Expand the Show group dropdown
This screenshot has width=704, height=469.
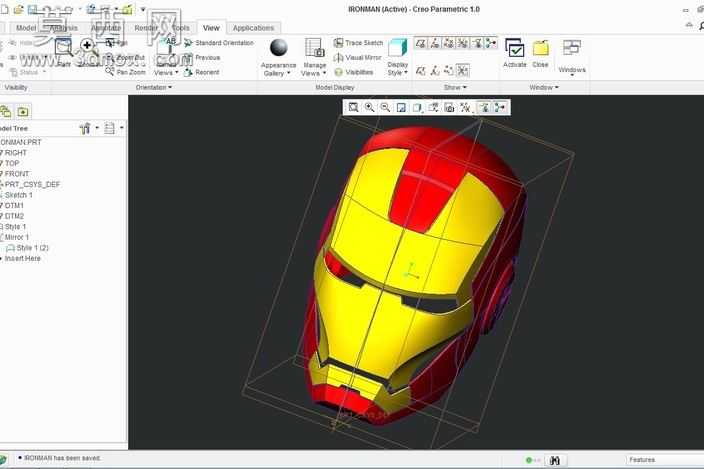point(455,88)
